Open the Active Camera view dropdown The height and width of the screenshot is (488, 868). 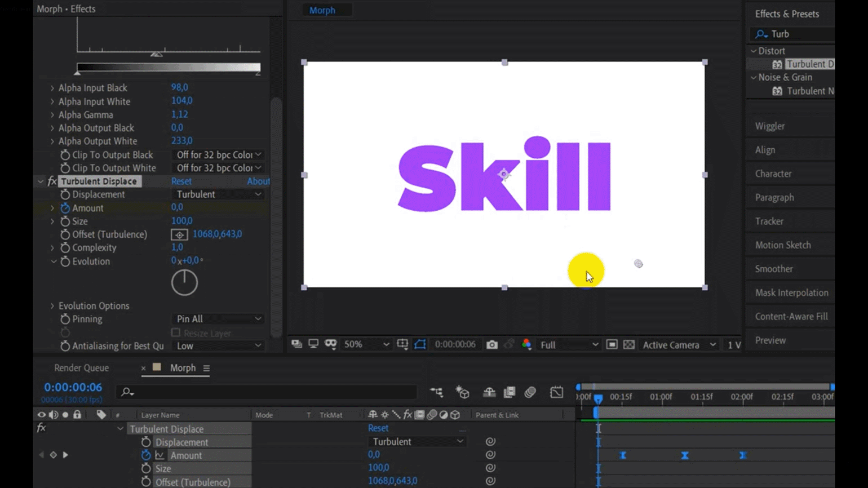(680, 345)
